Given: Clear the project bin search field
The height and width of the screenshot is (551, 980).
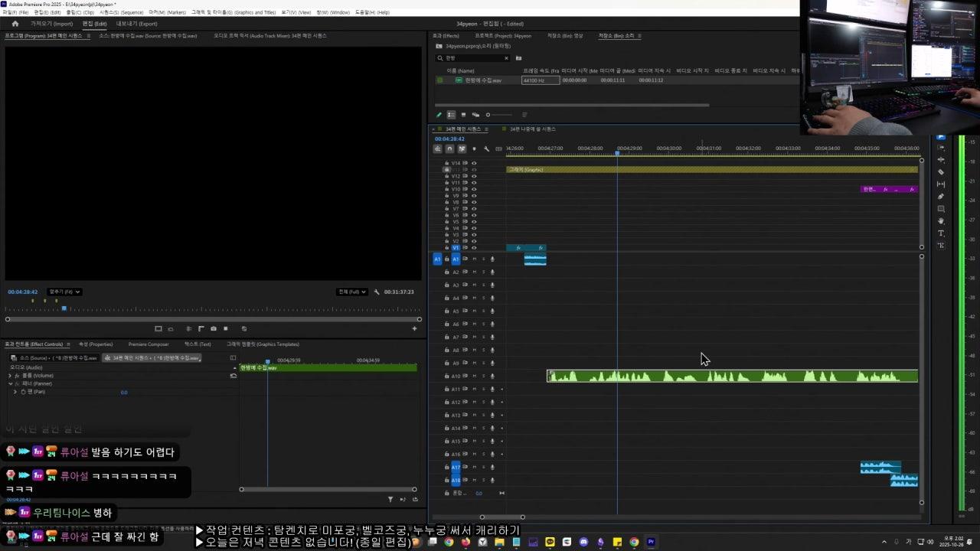Looking at the screenshot, I should [506, 58].
